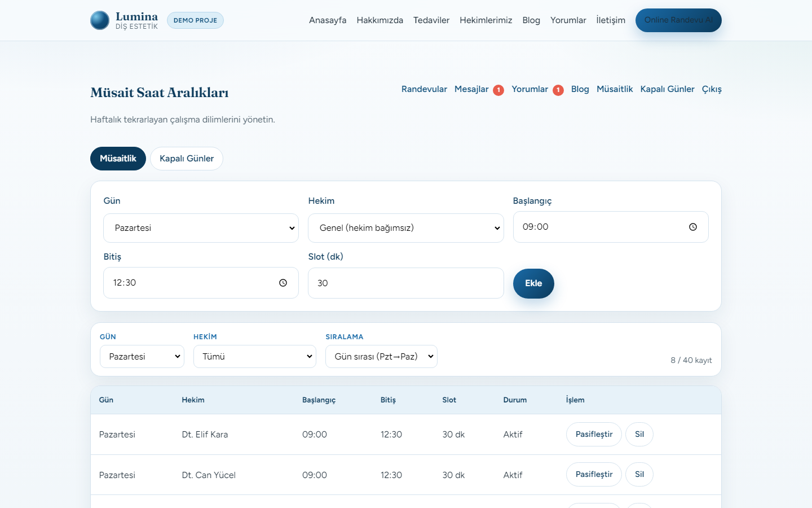Expand the Hekim selector showing Genel
812x508 pixels.
point(406,228)
